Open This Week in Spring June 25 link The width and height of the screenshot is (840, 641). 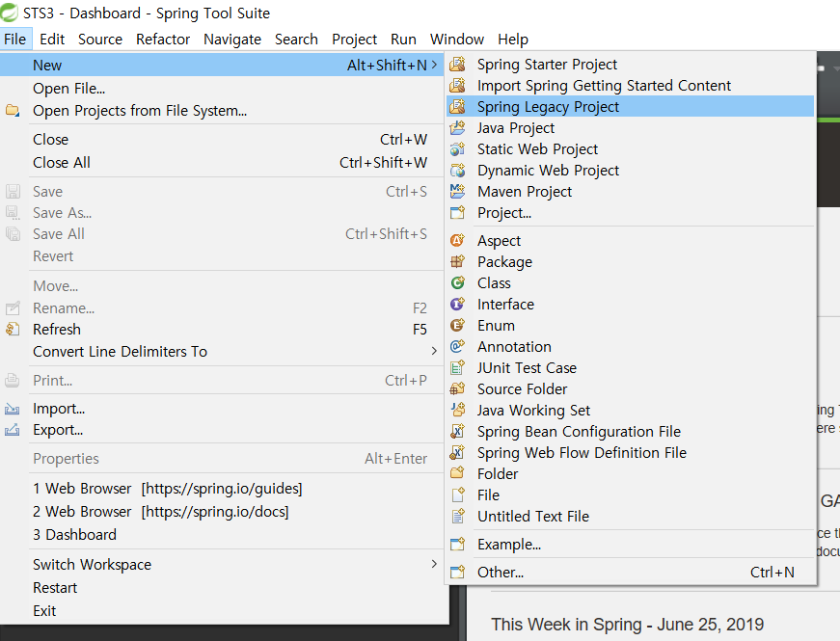pos(627,625)
